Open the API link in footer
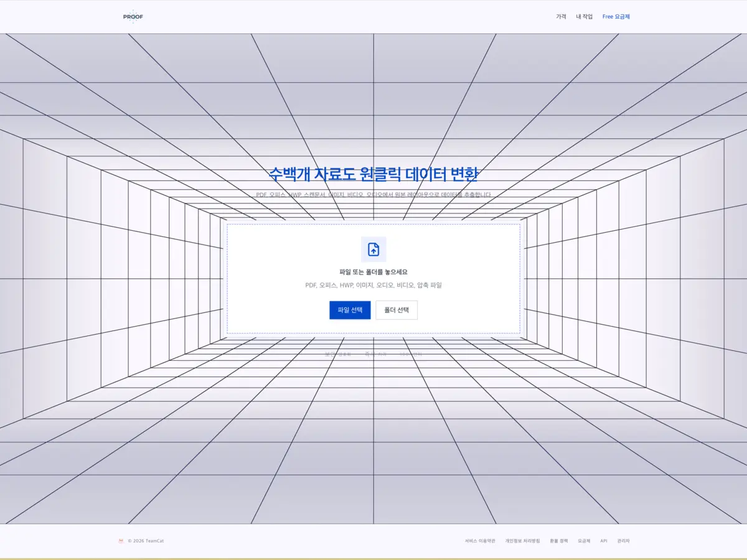This screenshot has width=747, height=560. 604,541
